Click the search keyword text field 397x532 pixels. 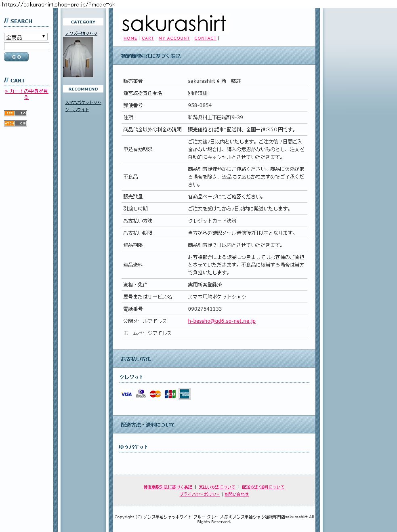point(27,46)
